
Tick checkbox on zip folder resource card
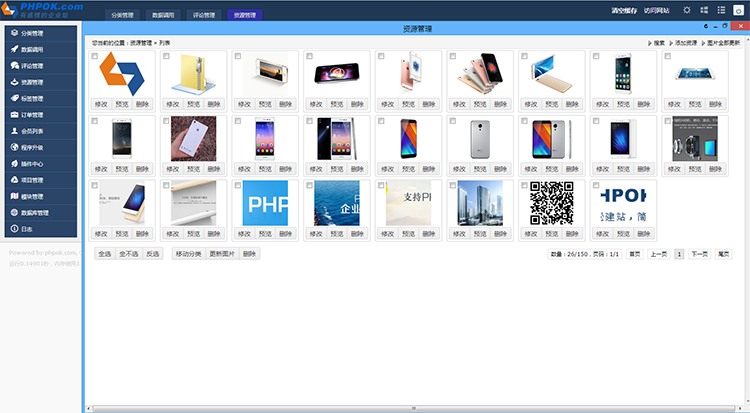click(166, 56)
